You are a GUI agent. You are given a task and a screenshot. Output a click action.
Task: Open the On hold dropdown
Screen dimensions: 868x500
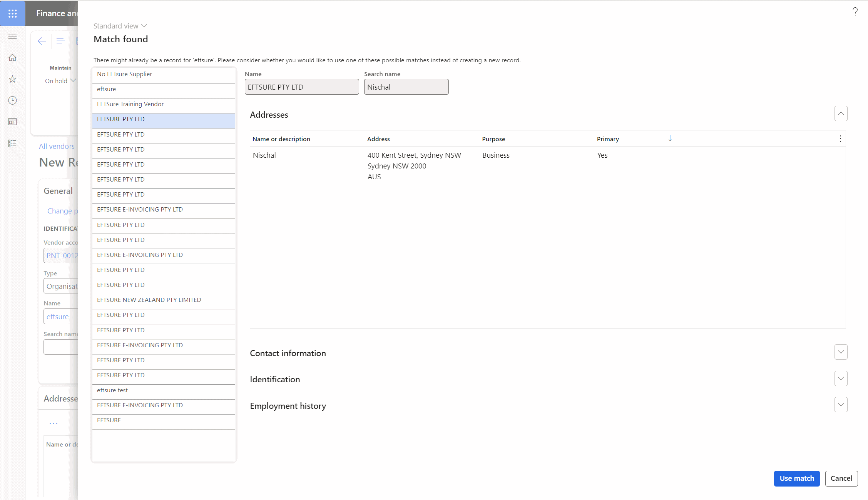(x=60, y=81)
